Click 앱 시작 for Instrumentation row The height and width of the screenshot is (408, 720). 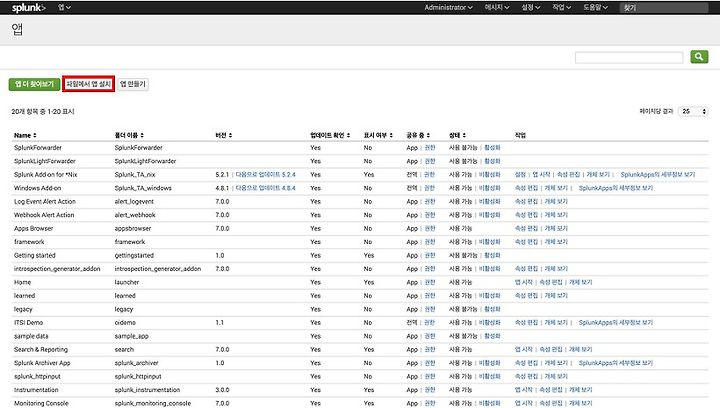point(523,390)
